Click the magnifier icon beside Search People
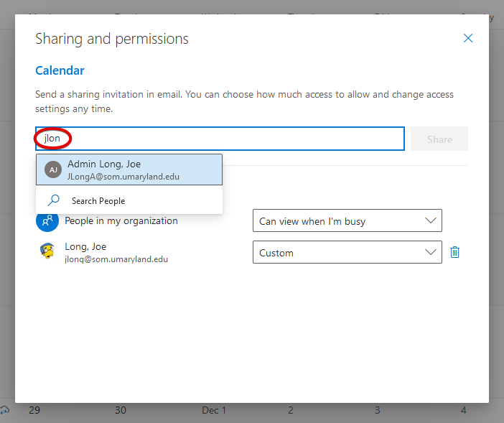The height and width of the screenshot is (423, 504). click(53, 201)
